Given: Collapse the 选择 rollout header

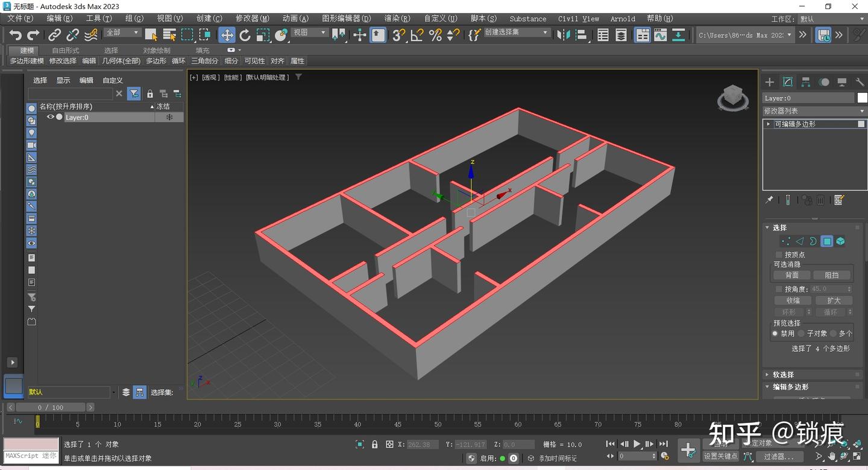Looking at the screenshot, I should (779, 227).
